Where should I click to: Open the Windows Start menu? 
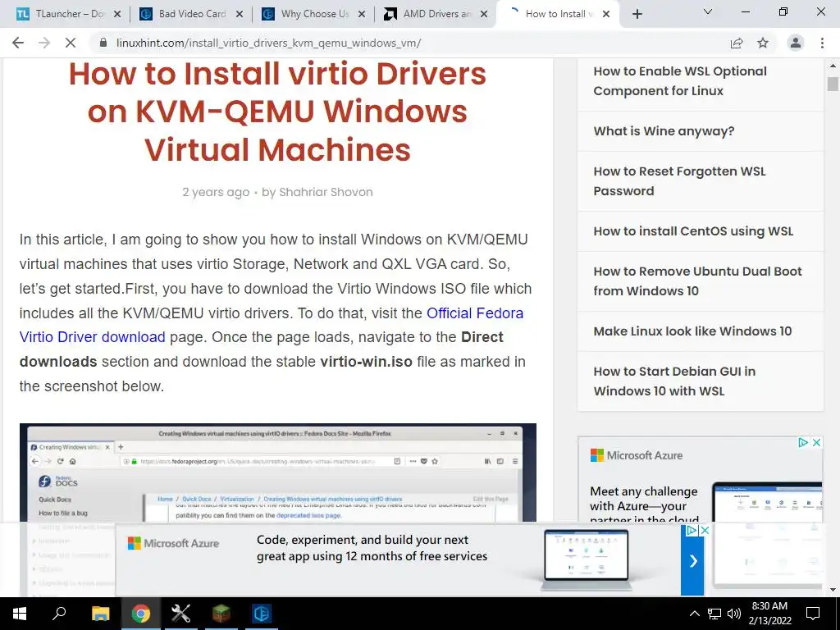click(x=20, y=614)
